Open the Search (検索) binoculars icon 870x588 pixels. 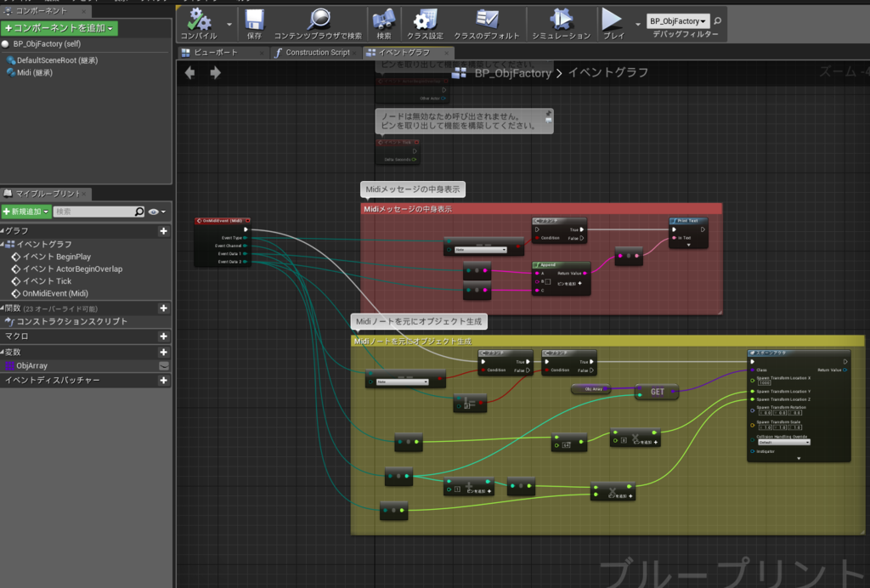point(384,20)
